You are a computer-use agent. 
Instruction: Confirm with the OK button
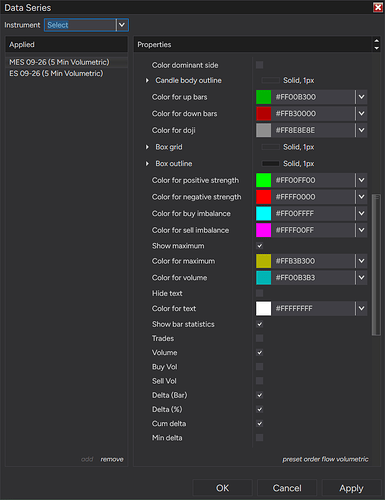tap(222, 488)
